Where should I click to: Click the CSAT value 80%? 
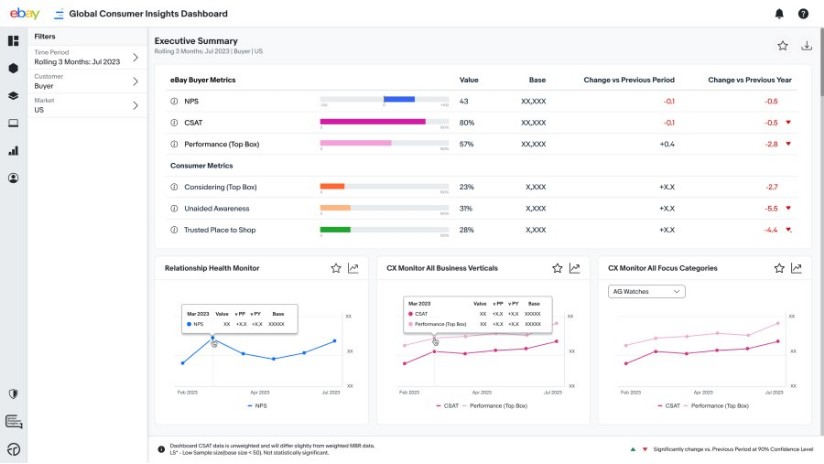(x=467, y=122)
